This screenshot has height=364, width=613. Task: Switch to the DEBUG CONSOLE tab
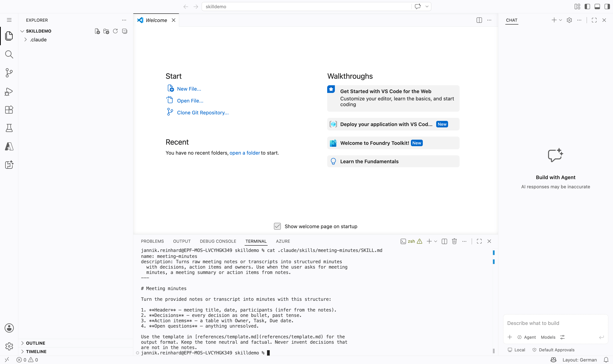coord(218,241)
